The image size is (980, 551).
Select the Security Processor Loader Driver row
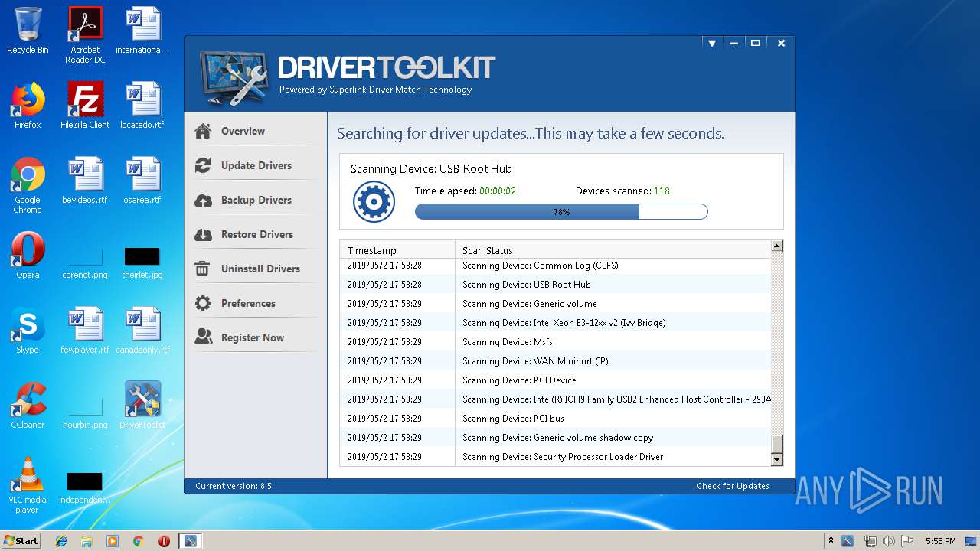coord(556,457)
